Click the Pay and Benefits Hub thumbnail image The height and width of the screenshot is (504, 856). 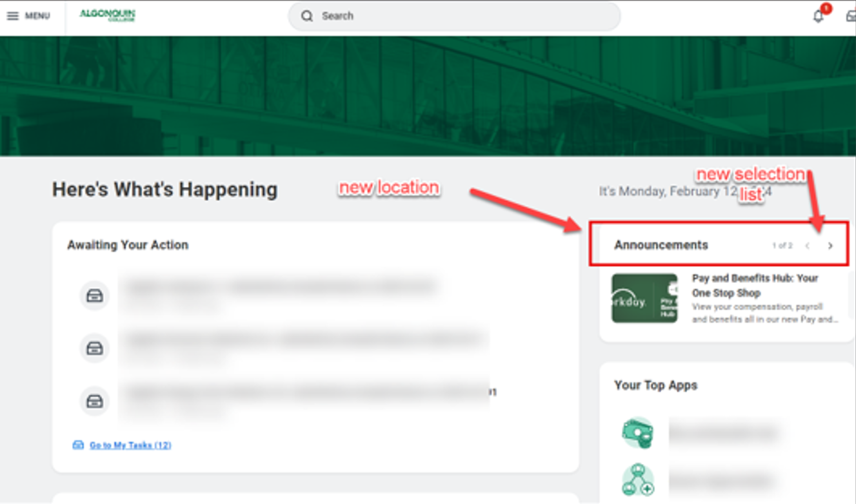[x=644, y=298]
